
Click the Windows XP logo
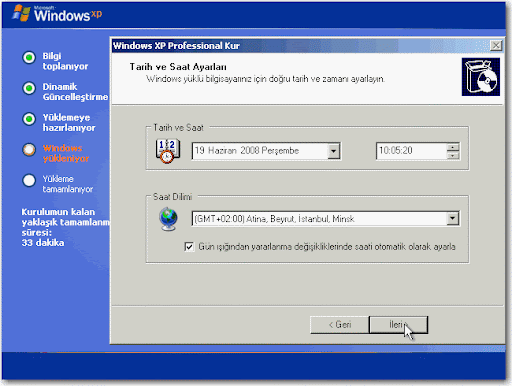57,14
